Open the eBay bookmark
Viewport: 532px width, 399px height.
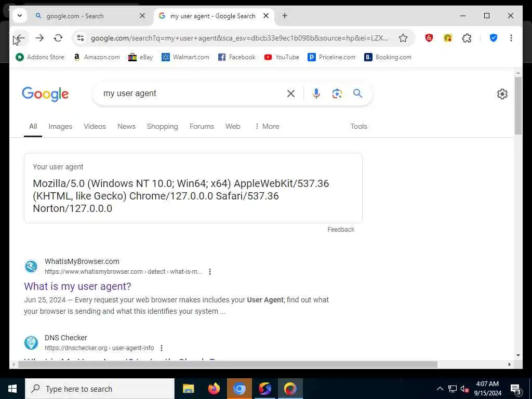click(x=140, y=57)
